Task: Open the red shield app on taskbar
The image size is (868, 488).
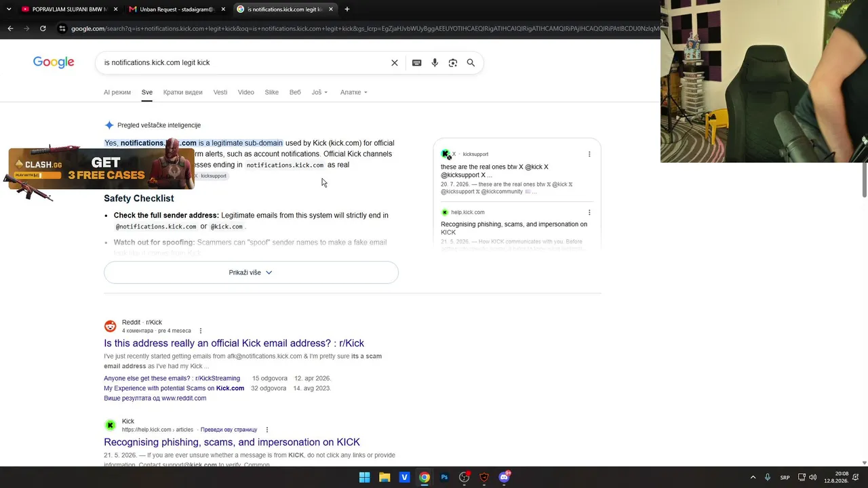Action: 484,477
